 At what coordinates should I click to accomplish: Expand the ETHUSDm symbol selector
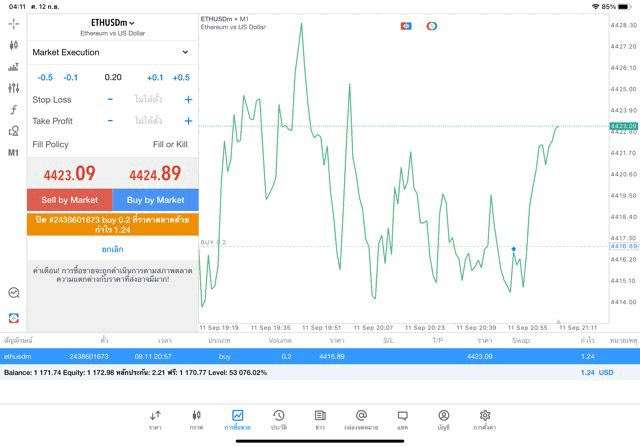112,23
